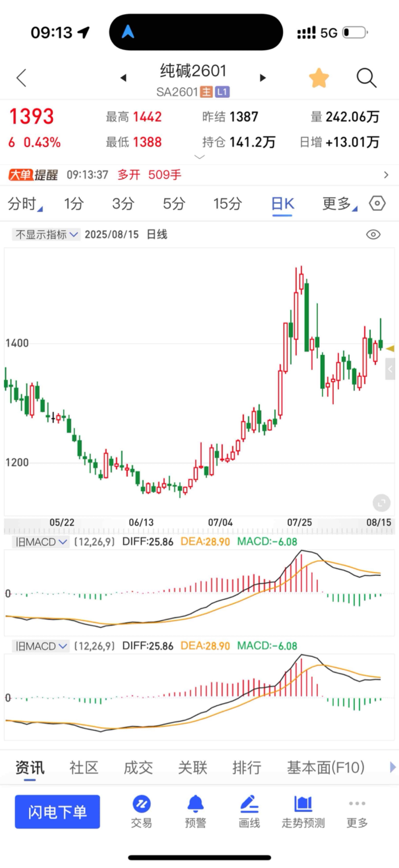399x868 pixels.
Task: Tap second MACD parameters (12,26,9)
Action: click(x=95, y=646)
